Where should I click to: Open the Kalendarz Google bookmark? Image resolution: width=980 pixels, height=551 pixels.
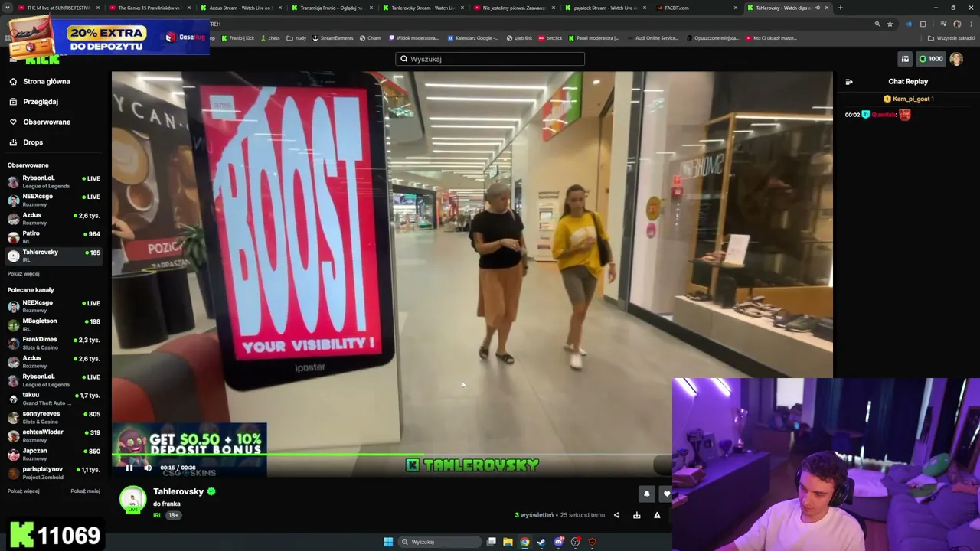tap(473, 38)
